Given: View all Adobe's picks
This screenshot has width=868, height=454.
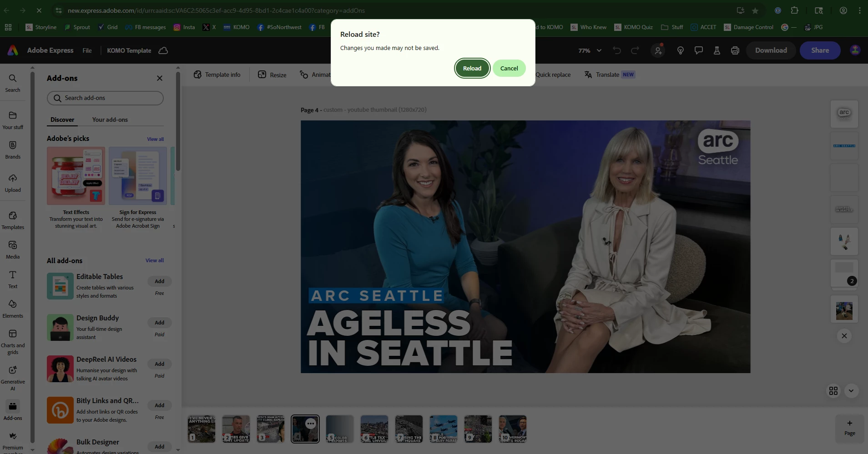Looking at the screenshot, I should (x=155, y=139).
